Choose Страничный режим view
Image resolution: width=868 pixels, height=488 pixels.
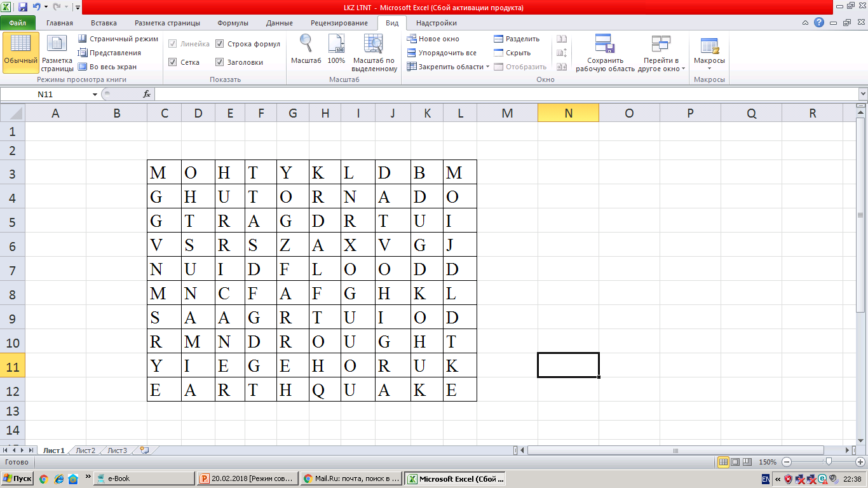(118, 39)
